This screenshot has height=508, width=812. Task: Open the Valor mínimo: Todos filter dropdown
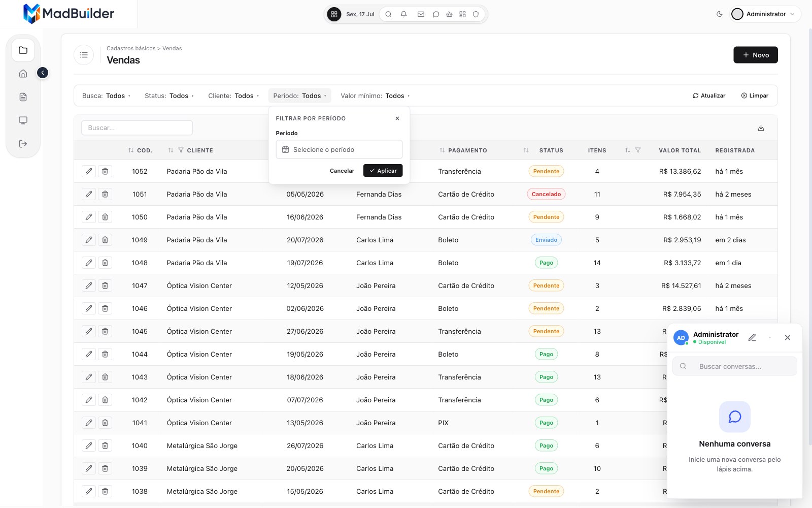pyautogui.click(x=375, y=96)
